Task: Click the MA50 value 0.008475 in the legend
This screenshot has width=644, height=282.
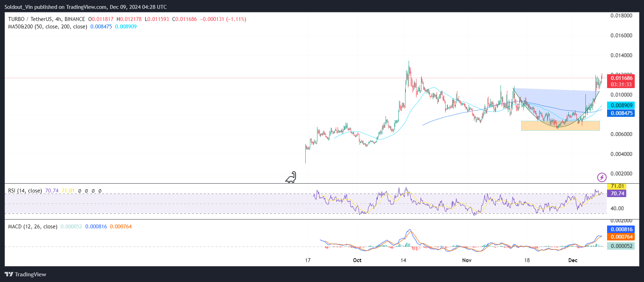Action: click(101, 27)
